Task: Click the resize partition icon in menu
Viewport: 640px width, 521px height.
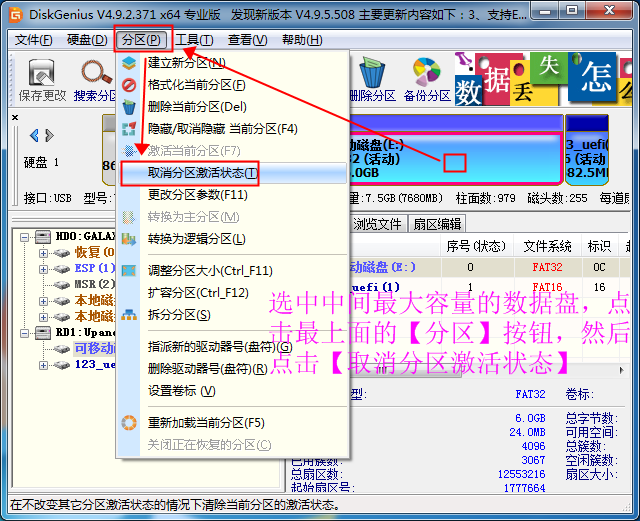Action: [129, 271]
